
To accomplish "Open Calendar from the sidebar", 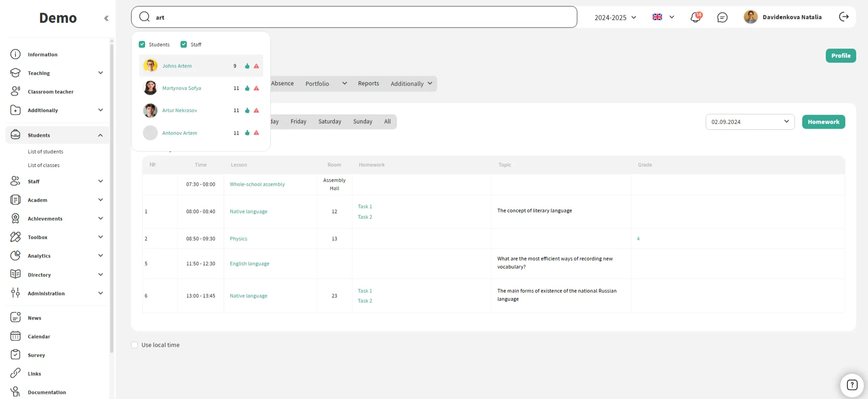I will 39,336.
